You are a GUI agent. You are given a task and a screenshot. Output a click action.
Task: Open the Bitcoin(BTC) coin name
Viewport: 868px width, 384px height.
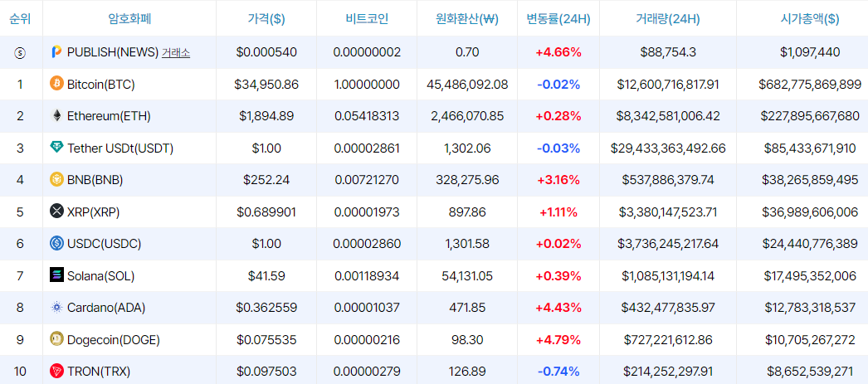point(100,85)
